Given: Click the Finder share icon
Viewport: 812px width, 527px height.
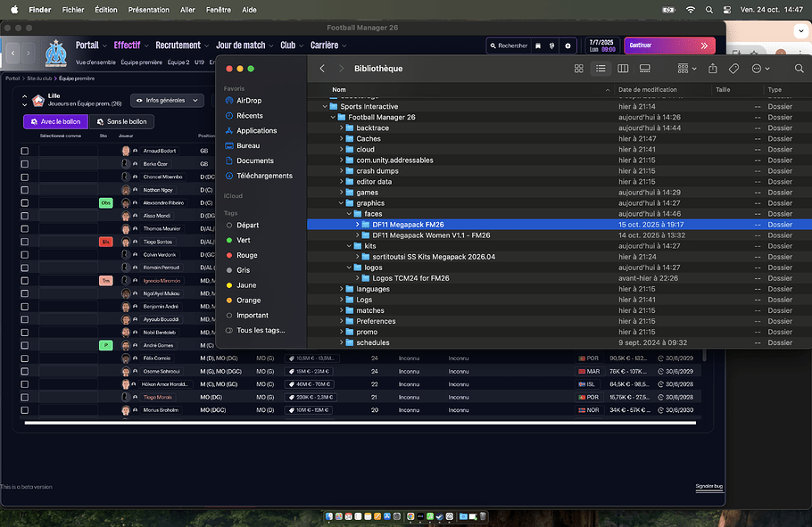Looking at the screenshot, I should [x=712, y=69].
